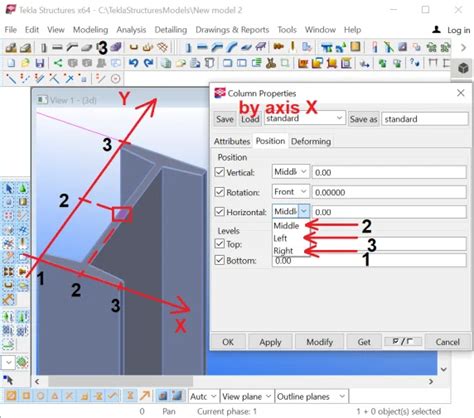
Task: Toggle the second square snap switch at bottom
Action: click(26, 396)
